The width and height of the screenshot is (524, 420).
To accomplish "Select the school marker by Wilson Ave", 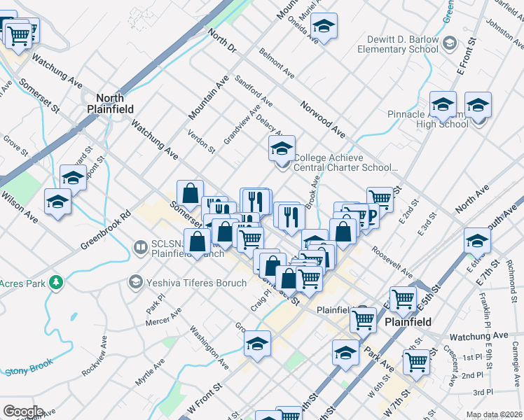I will [58, 203].
